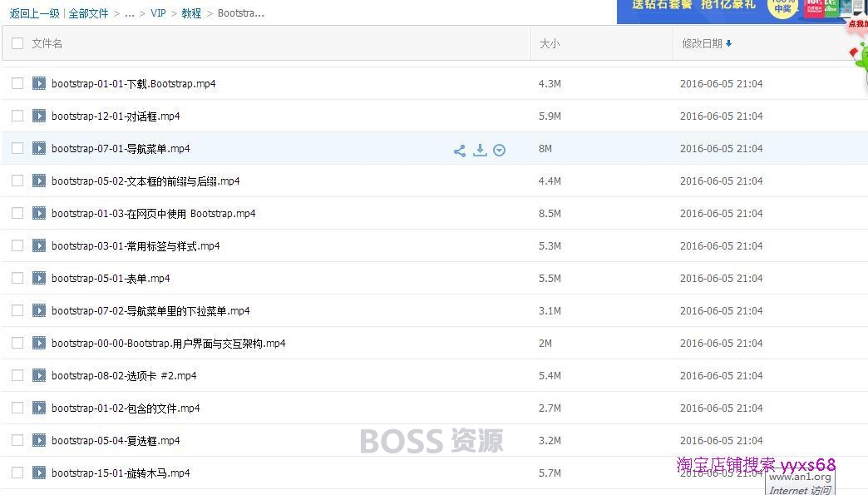Open file bootstrap-01-02-包含的文件.mp4
The width and height of the screenshot is (868, 495).
126,408
